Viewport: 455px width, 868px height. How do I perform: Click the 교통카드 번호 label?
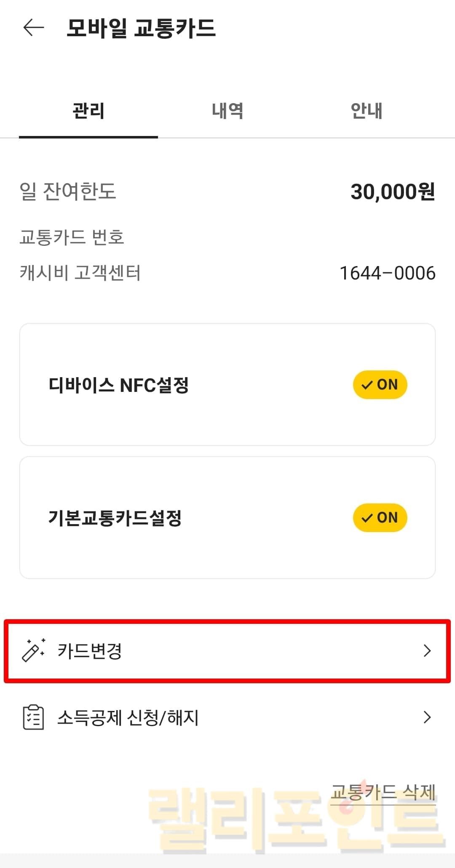(72, 237)
